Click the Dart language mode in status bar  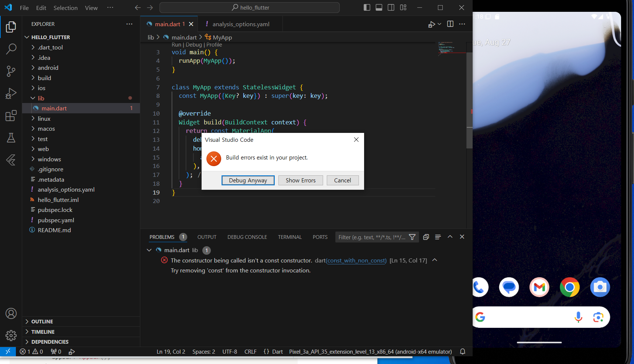point(277,351)
